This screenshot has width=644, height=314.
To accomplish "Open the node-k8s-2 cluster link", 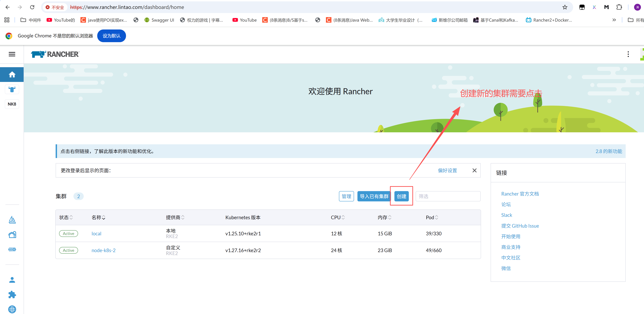I will 104,250.
